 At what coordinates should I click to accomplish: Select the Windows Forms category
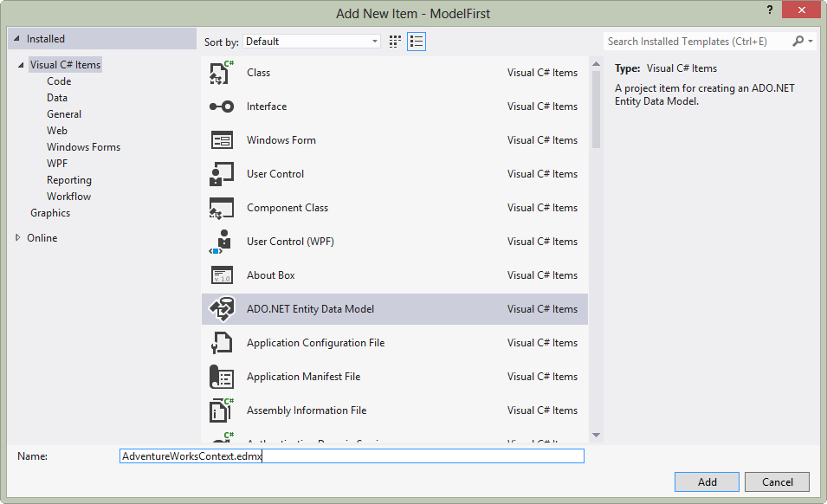pyautogui.click(x=83, y=147)
